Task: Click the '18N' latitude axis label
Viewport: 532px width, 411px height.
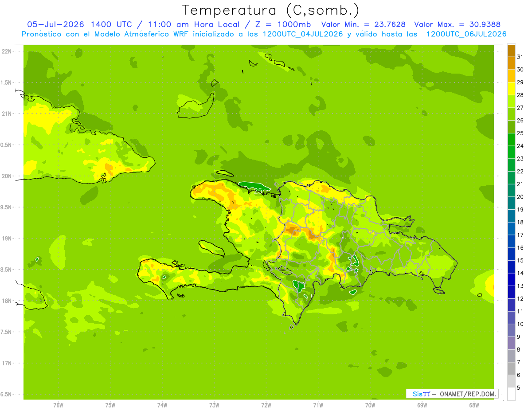Action: pyautogui.click(x=8, y=301)
